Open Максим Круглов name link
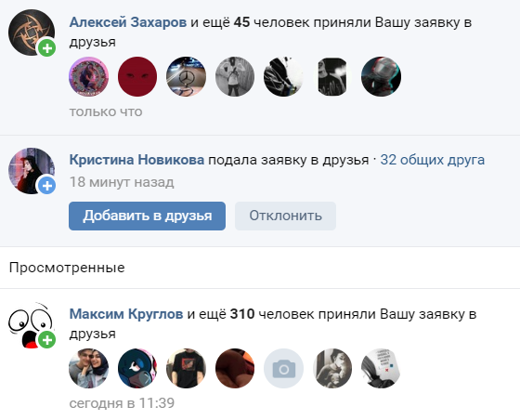Image resolution: width=520 pixels, height=420 pixels. (x=126, y=314)
